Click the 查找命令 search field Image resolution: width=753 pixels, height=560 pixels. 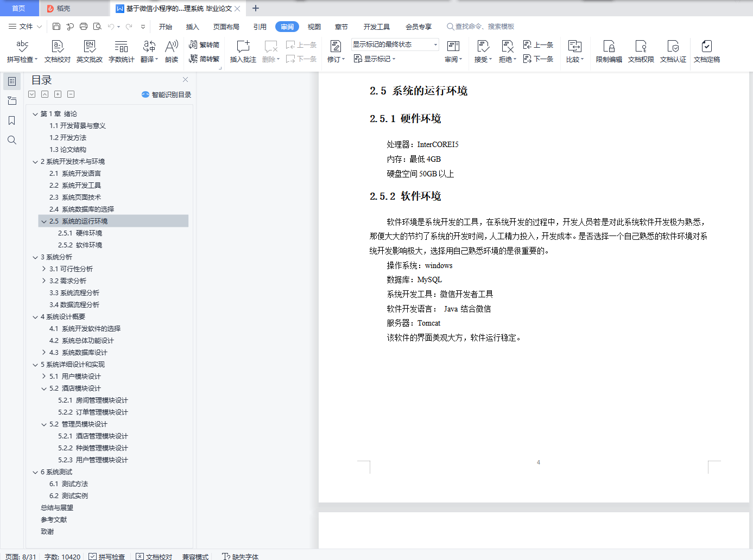(x=480, y=27)
